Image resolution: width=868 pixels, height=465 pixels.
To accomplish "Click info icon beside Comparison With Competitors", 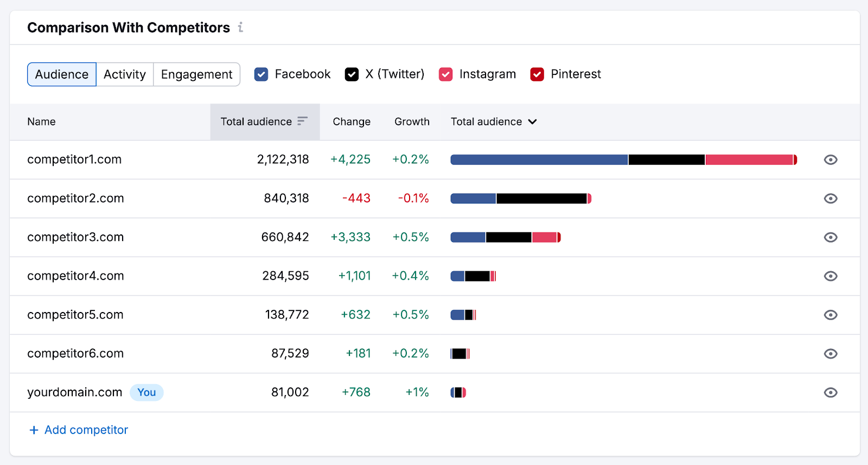I will (240, 27).
